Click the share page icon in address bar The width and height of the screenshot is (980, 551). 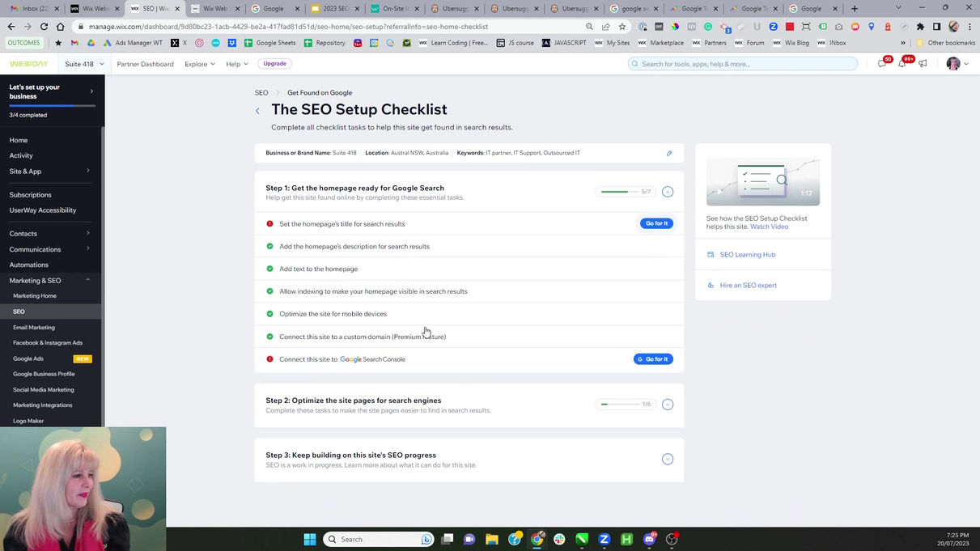click(x=605, y=27)
